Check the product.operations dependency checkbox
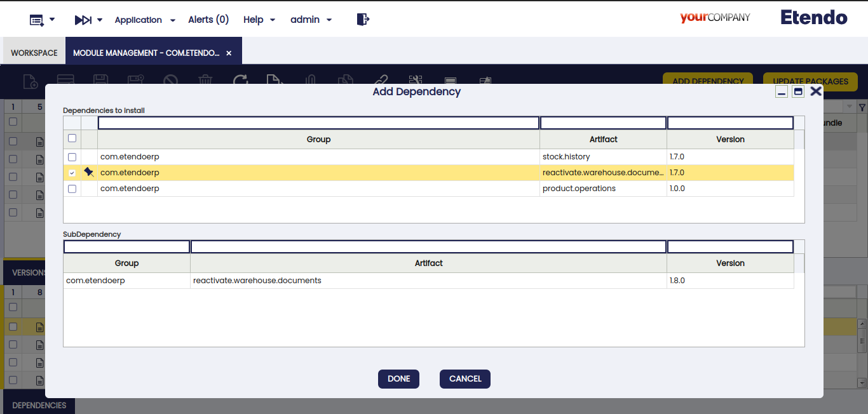This screenshot has width=868, height=414. click(72, 189)
